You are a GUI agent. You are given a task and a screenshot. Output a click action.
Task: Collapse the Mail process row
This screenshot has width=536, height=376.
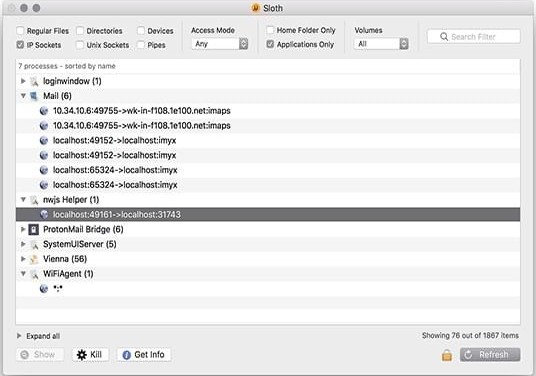click(23, 96)
